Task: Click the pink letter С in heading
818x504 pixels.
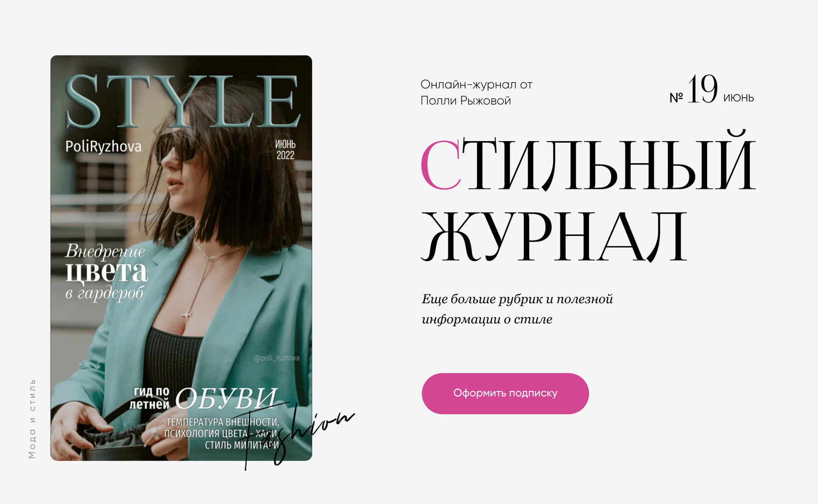Action: (x=441, y=165)
